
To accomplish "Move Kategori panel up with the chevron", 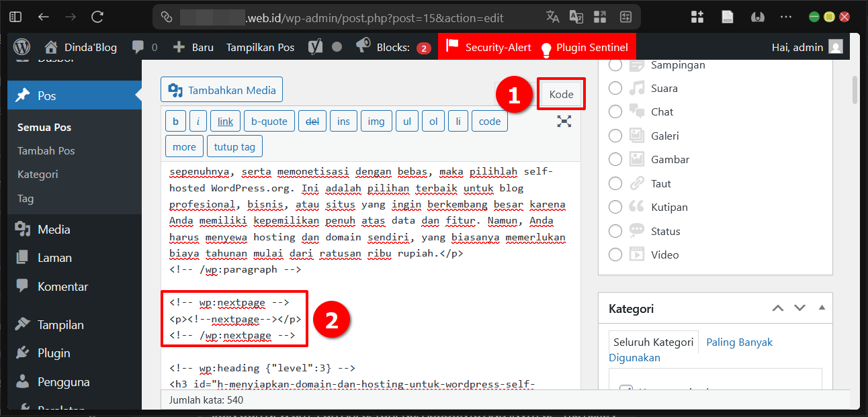I will [x=778, y=308].
